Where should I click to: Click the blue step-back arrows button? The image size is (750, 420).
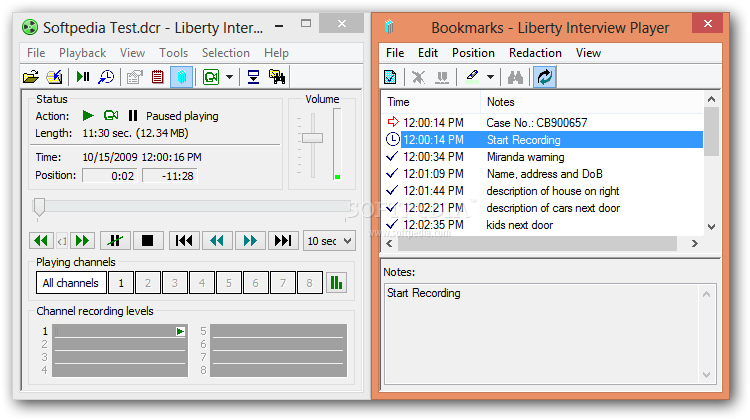217,241
